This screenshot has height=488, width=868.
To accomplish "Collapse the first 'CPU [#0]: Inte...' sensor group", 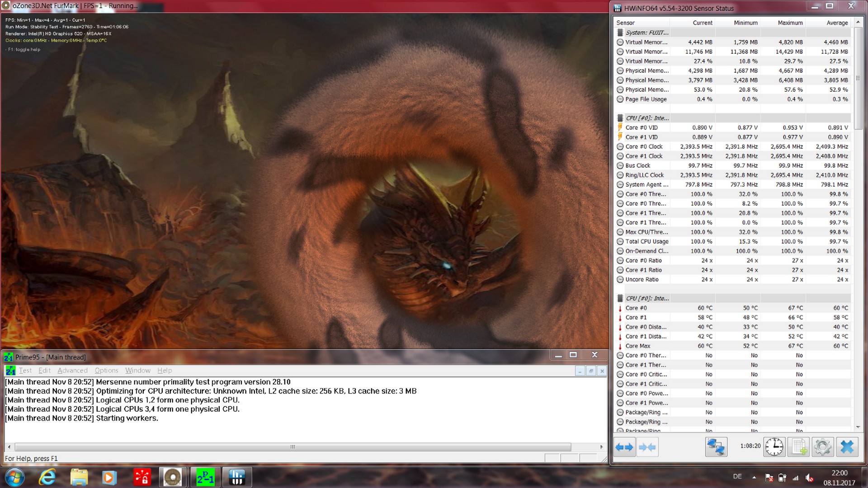I will coord(733,118).
